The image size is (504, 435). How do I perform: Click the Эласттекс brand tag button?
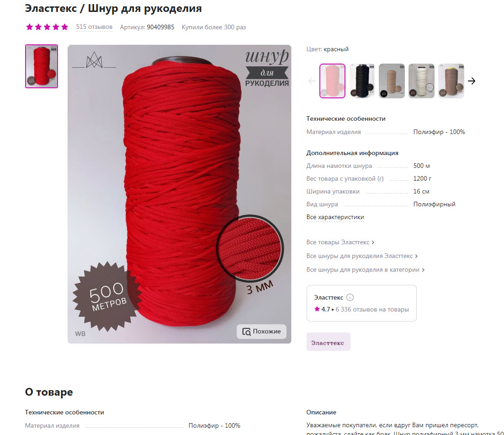click(x=328, y=342)
